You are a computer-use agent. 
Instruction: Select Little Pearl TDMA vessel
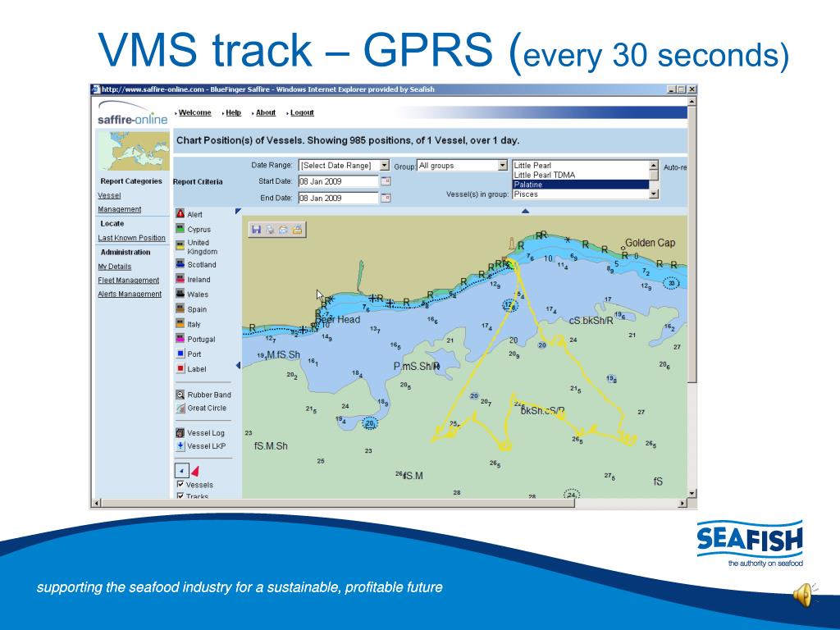pyautogui.click(x=581, y=176)
